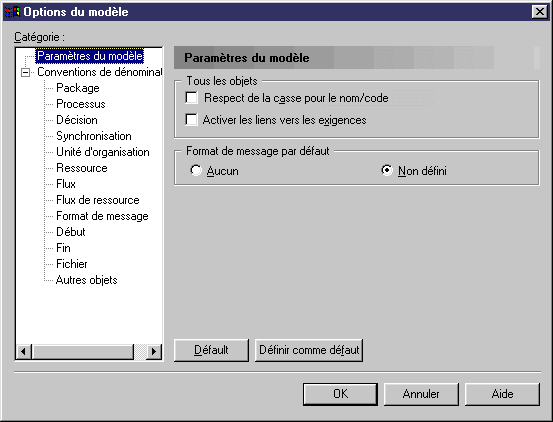Choose the Non défini radio option
This screenshot has height=422, width=553.
click(387, 171)
